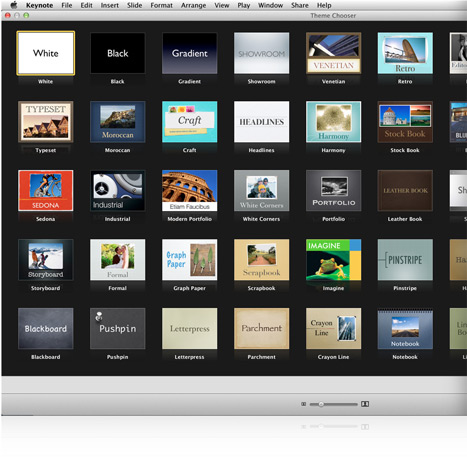Choose the Portfolio theme
467x458 pixels.
[x=334, y=191]
